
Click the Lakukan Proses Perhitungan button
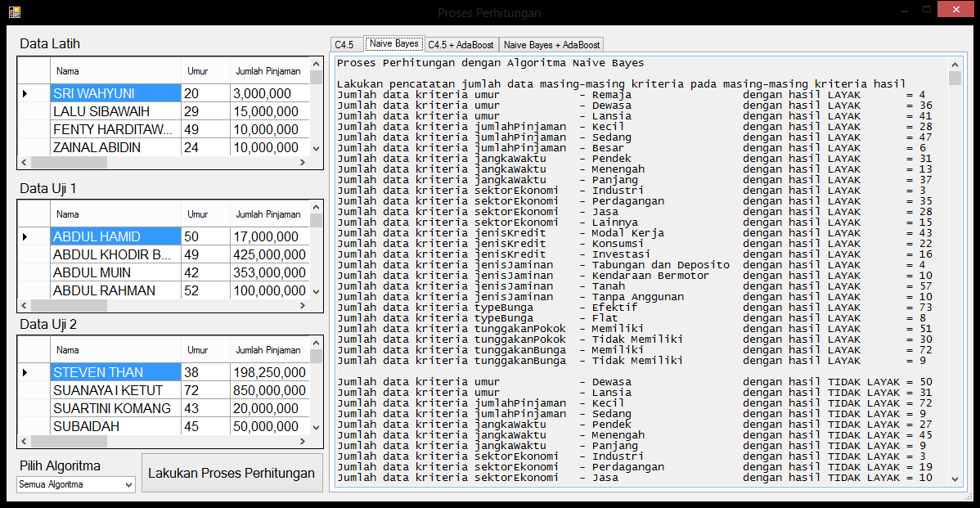[x=232, y=473]
